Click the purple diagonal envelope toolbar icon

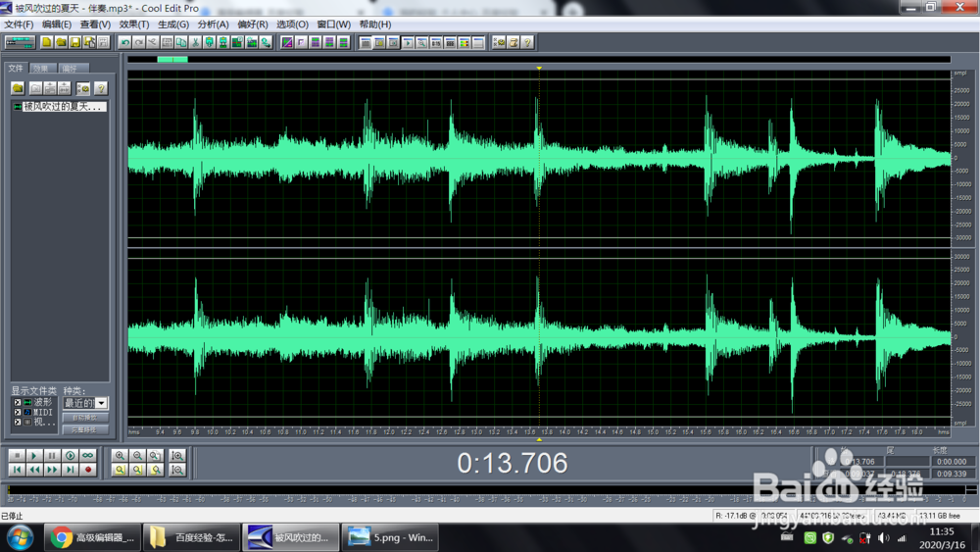pyautogui.click(x=287, y=42)
